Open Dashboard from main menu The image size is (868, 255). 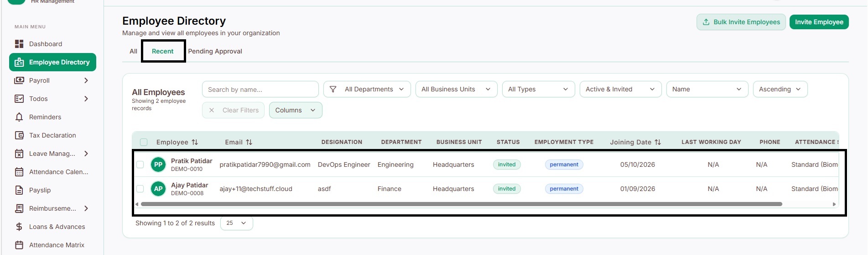[52, 44]
